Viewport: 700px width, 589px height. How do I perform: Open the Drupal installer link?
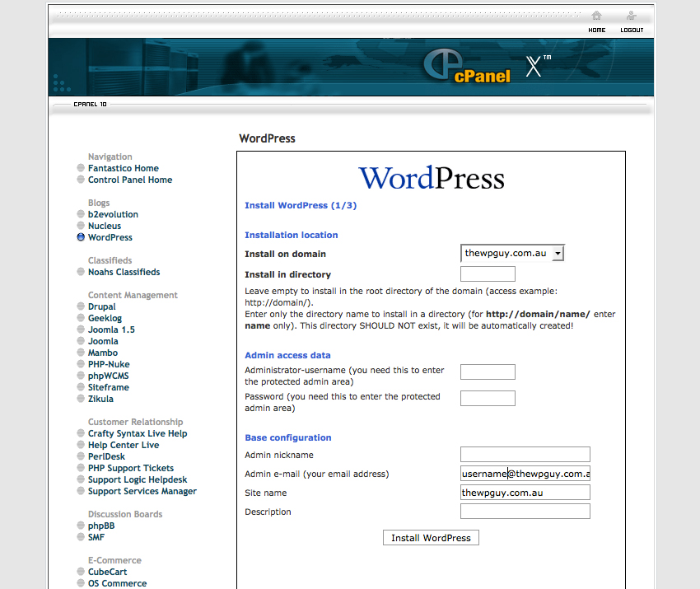102,306
